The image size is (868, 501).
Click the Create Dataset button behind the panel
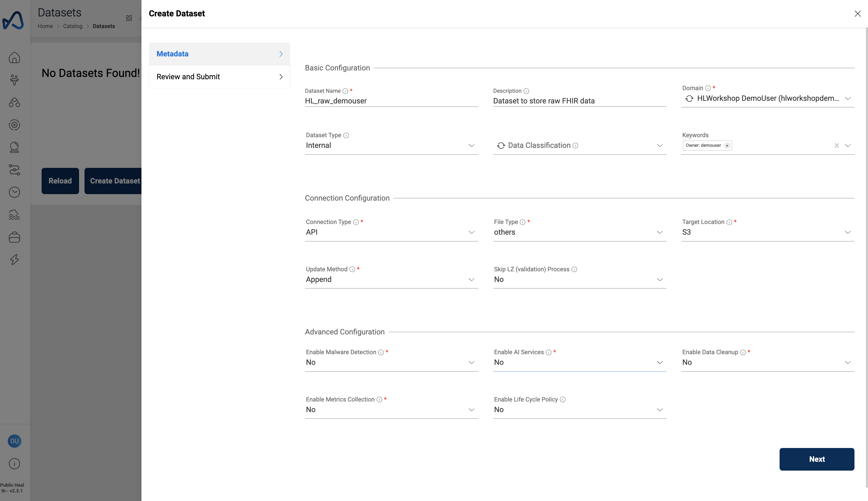(113, 181)
